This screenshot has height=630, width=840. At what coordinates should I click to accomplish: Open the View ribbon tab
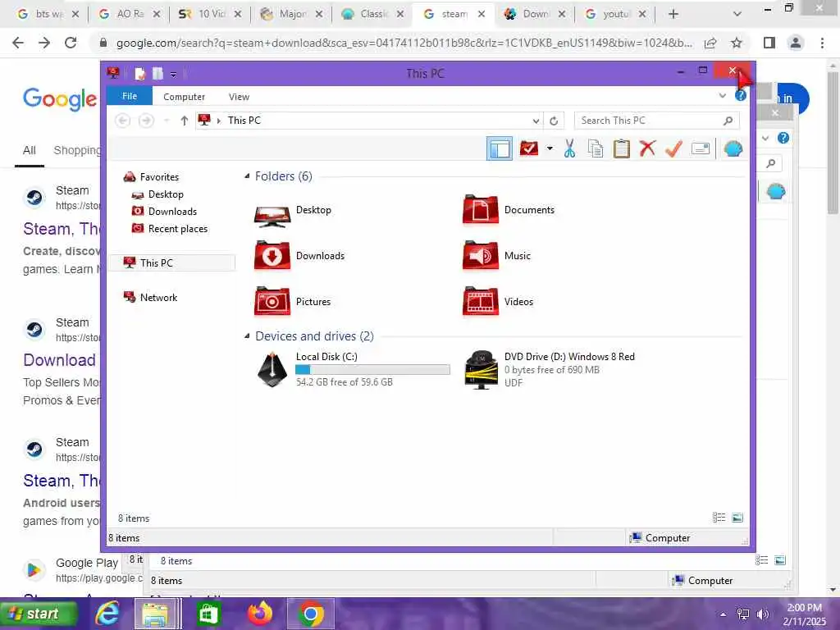[x=239, y=97]
